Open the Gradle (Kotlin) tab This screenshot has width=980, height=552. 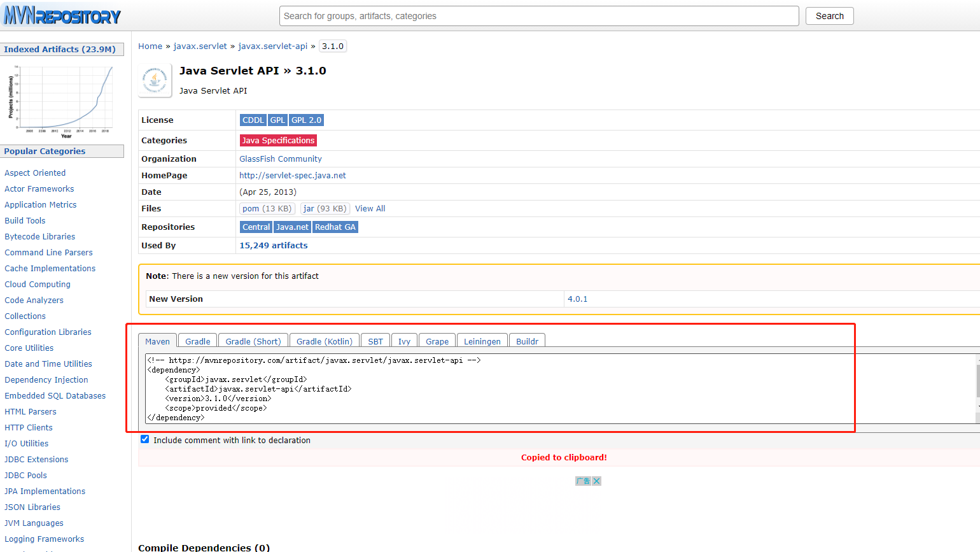(325, 341)
